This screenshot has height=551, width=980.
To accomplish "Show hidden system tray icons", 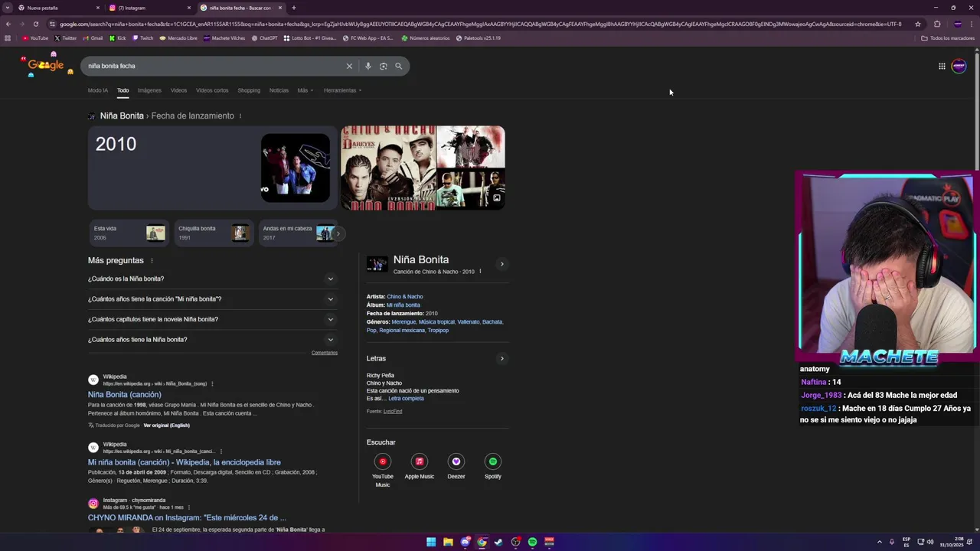I will click(879, 542).
